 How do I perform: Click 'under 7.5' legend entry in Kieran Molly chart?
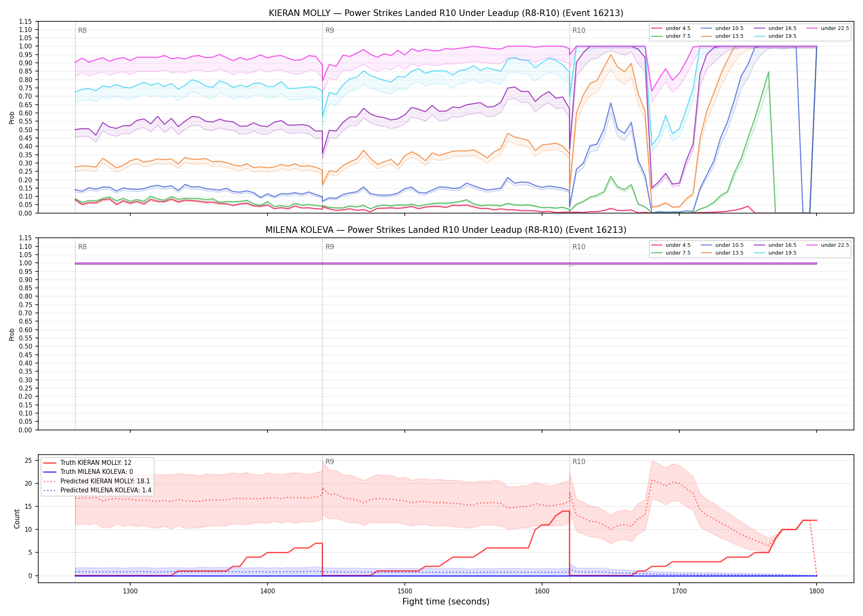(671, 36)
